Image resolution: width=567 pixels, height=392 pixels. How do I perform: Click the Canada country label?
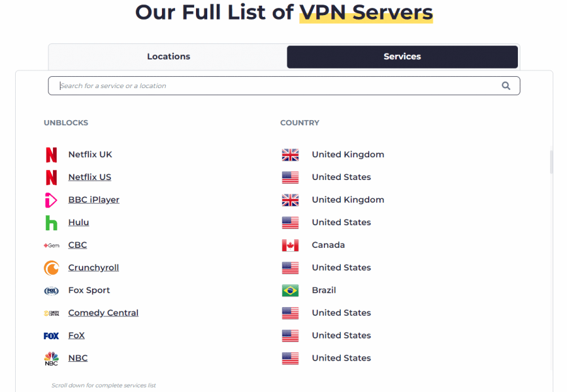pos(328,245)
